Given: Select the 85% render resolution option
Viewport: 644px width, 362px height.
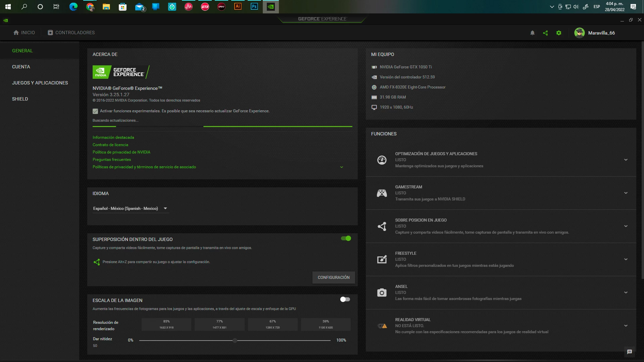Looking at the screenshot, I should click(166, 324).
